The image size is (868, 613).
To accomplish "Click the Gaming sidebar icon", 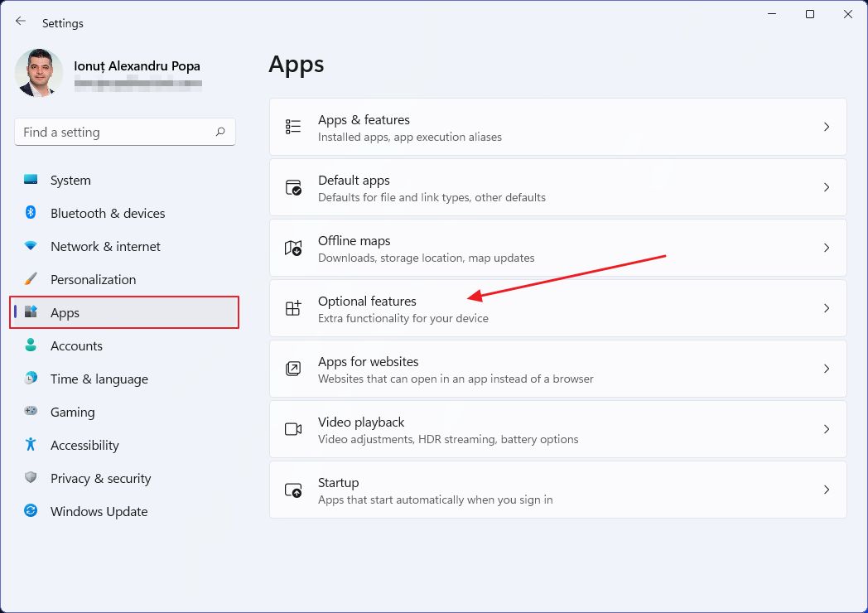I will pos(30,412).
